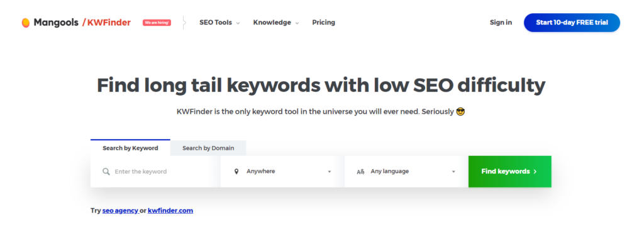Open the Anywhere location dropdown

[x=282, y=172]
